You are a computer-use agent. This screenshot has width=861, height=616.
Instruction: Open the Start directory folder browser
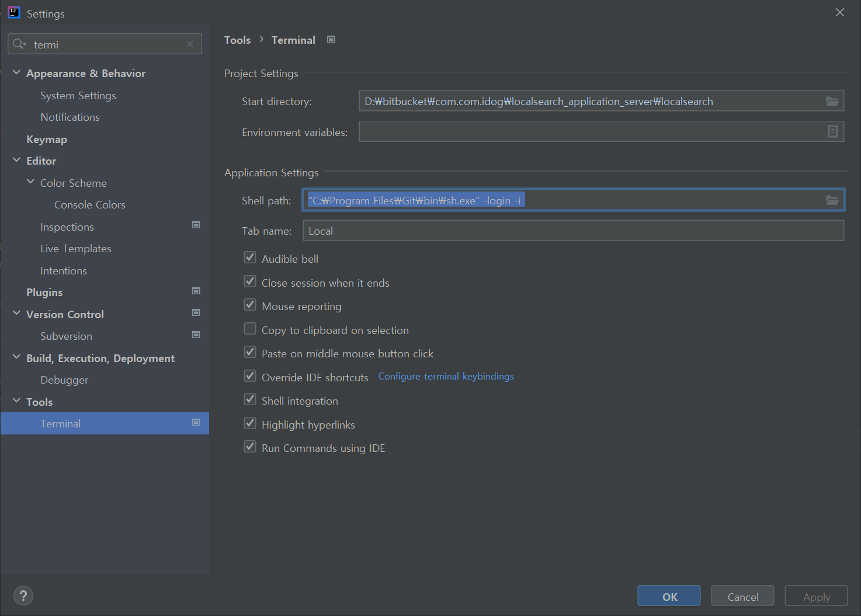click(832, 100)
